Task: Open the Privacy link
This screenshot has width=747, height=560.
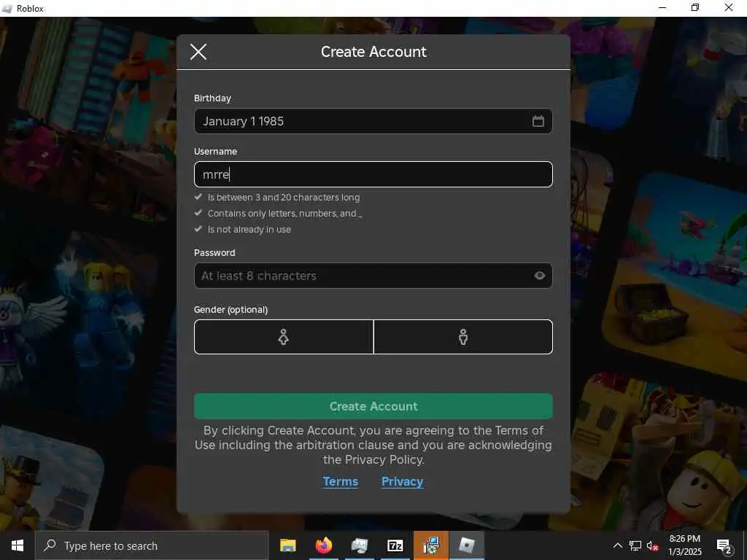Action: click(402, 481)
